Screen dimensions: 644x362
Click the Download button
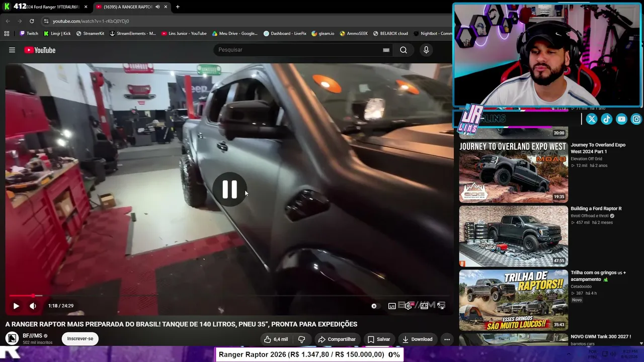(x=417, y=339)
